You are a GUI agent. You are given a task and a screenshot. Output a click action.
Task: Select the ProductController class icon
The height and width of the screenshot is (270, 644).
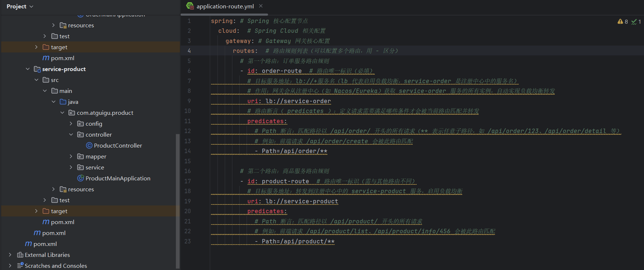[x=89, y=145]
